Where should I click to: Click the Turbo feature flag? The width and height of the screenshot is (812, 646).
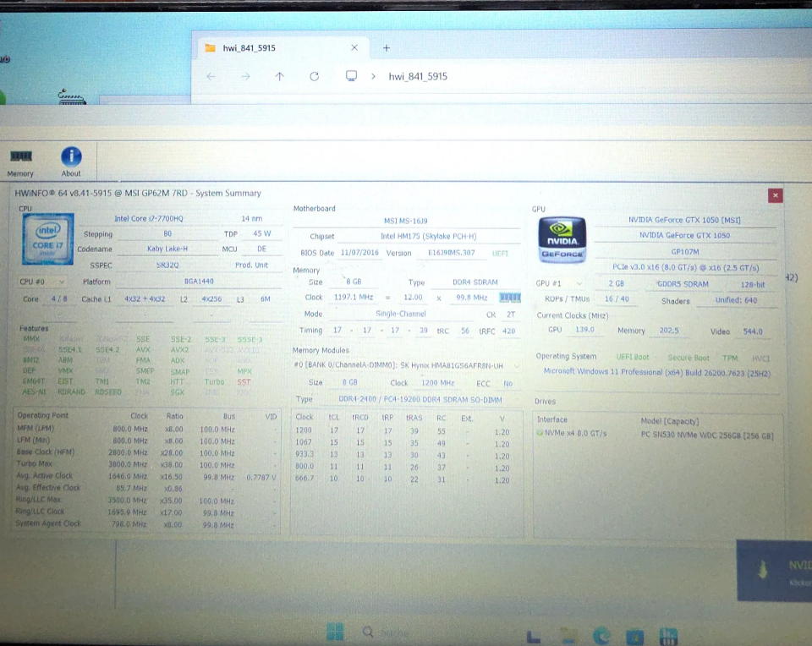(214, 382)
